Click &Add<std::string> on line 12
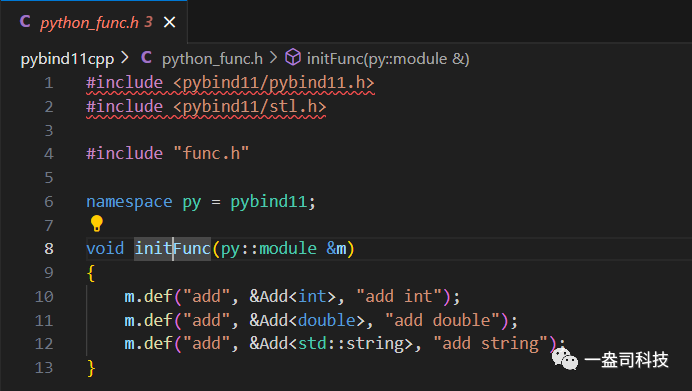 click(x=331, y=344)
